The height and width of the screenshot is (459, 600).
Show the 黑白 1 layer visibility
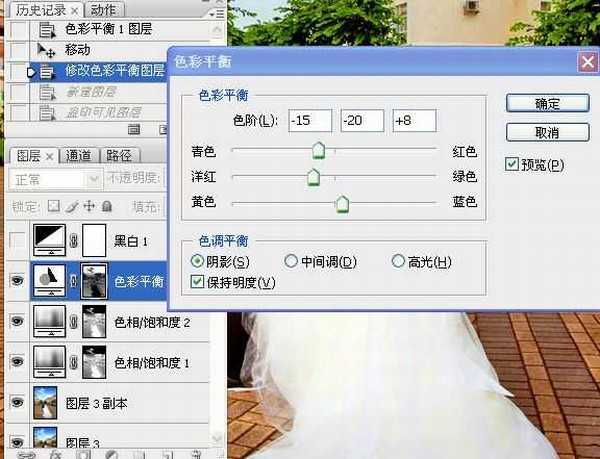click(x=15, y=241)
